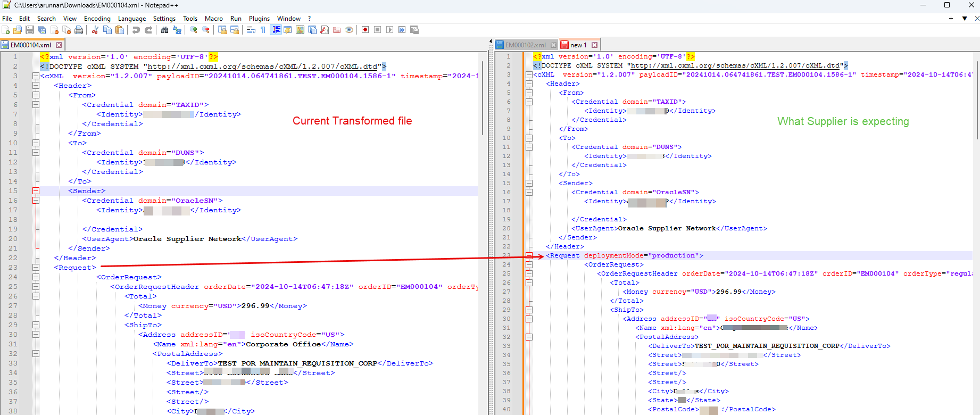This screenshot has width=980, height=415.
Task: Zoom in using magnifier plus icon
Action: point(194,30)
